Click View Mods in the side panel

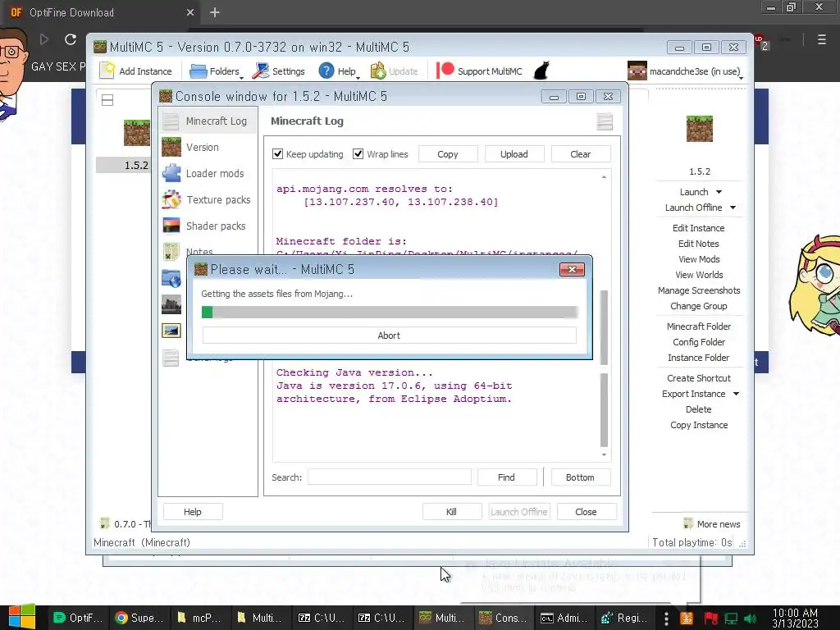[x=699, y=258]
